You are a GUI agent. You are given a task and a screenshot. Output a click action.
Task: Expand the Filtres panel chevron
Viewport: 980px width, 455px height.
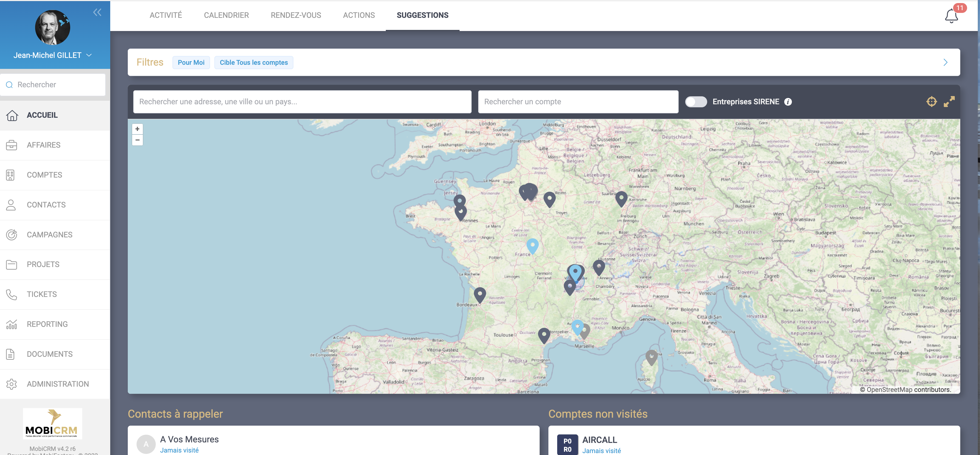tap(945, 63)
